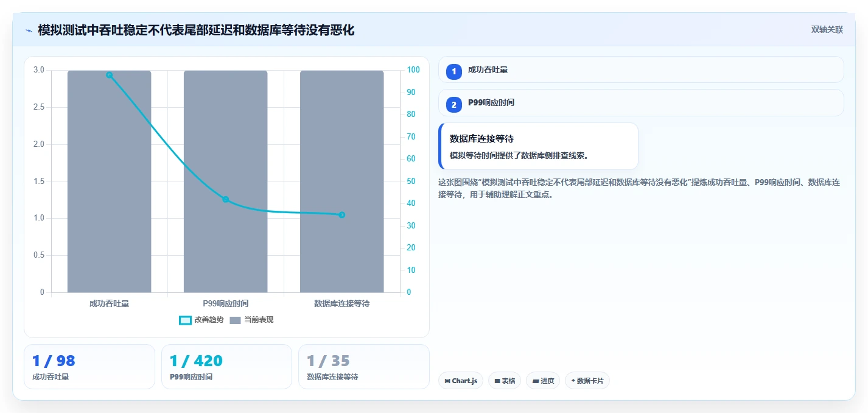The width and height of the screenshot is (868, 413).
Task: Click the Chart.js tag chip
Action: click(461, 381)
